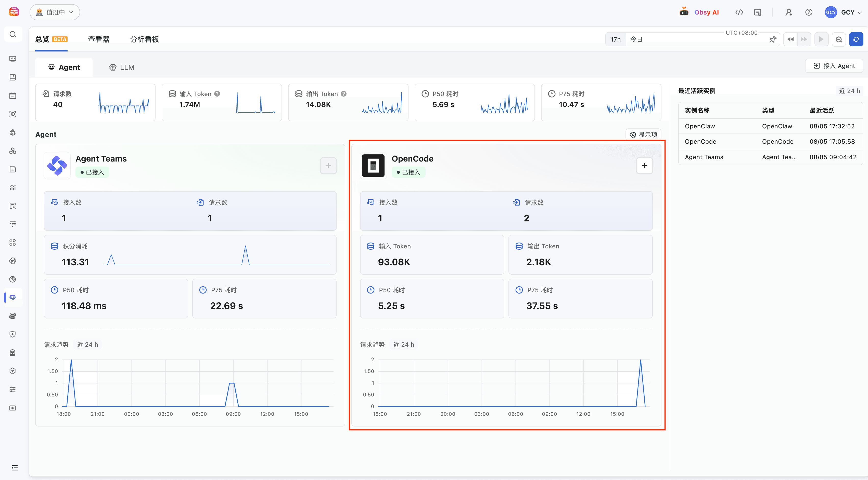Screen dimensions: 868x480
Task: Select the active robot agent sidebar icon
Action: click(13, 297)
